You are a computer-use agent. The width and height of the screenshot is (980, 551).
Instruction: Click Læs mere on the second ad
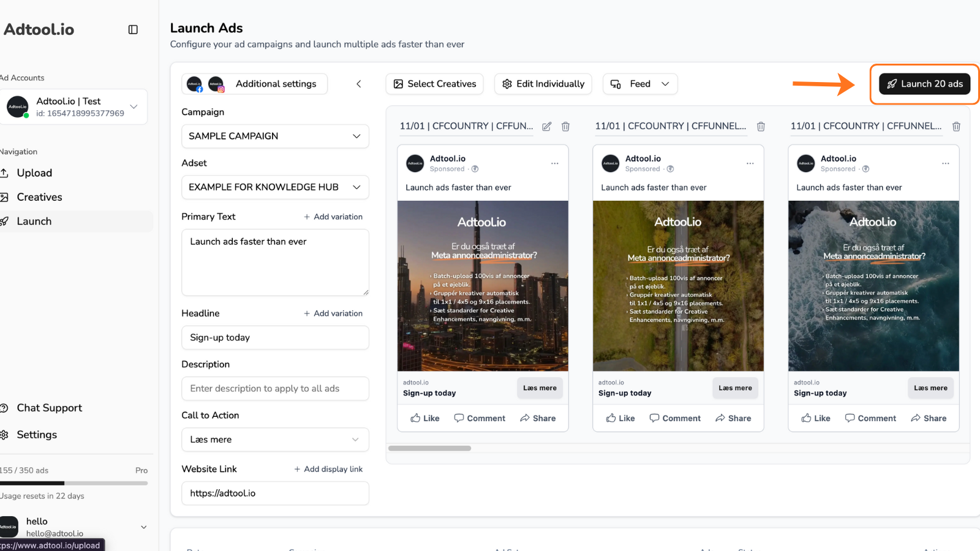click(735, 388)
